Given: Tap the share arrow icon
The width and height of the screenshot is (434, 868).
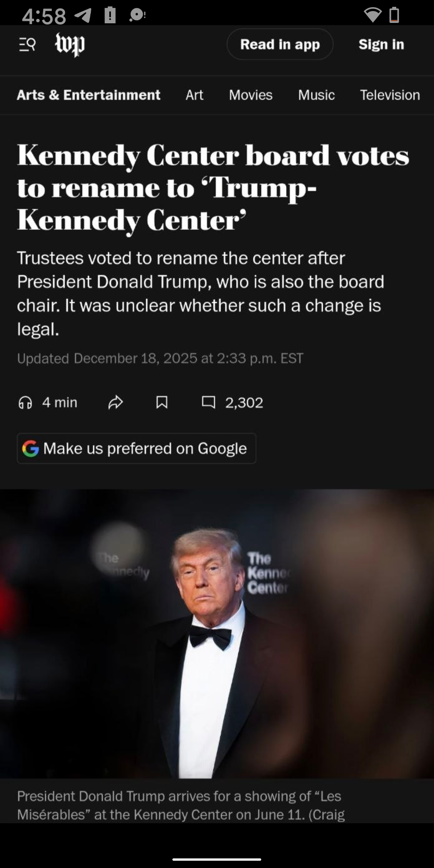Looking at the screenshot, I should click(x=115, y=402).
